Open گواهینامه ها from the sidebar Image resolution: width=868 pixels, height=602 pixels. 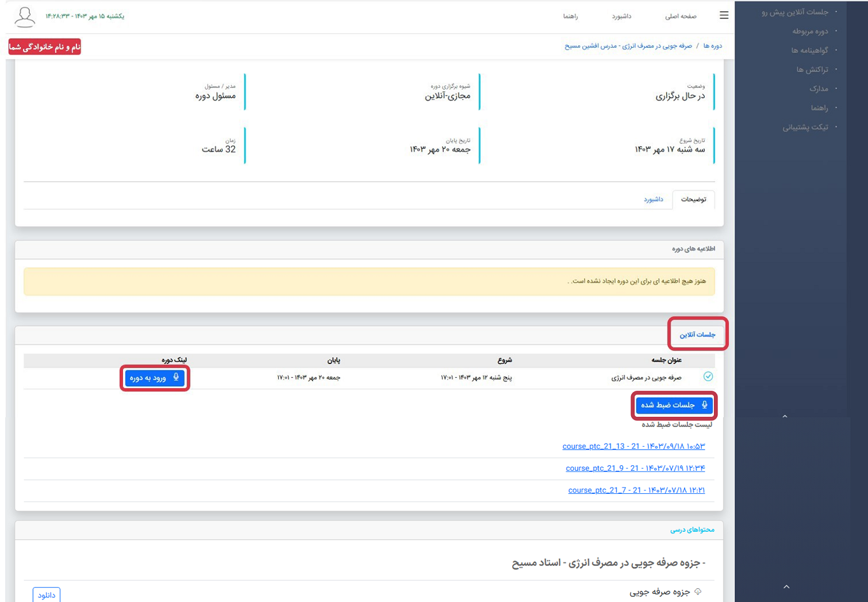tap(809, 51)
